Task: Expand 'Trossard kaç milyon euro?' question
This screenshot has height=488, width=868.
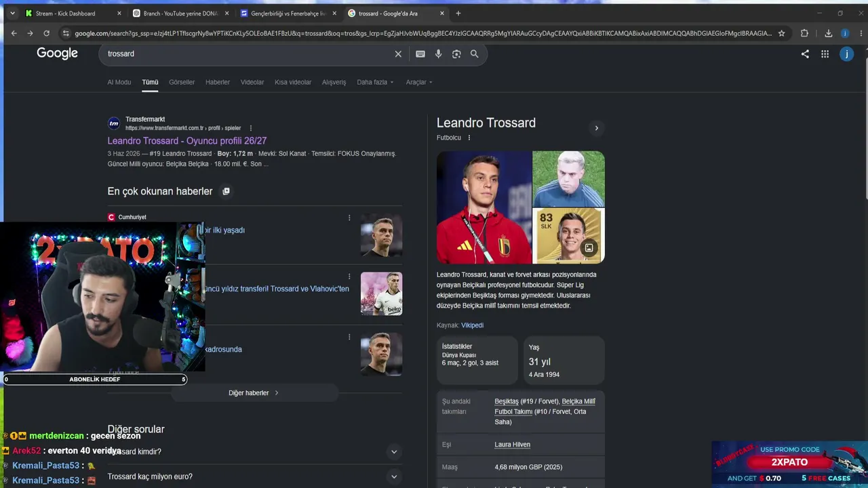Action: [x=254, y=476]
